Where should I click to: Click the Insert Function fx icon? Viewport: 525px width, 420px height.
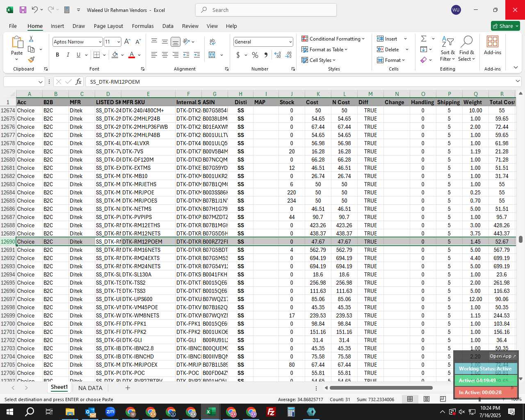[x=79, y=82]
